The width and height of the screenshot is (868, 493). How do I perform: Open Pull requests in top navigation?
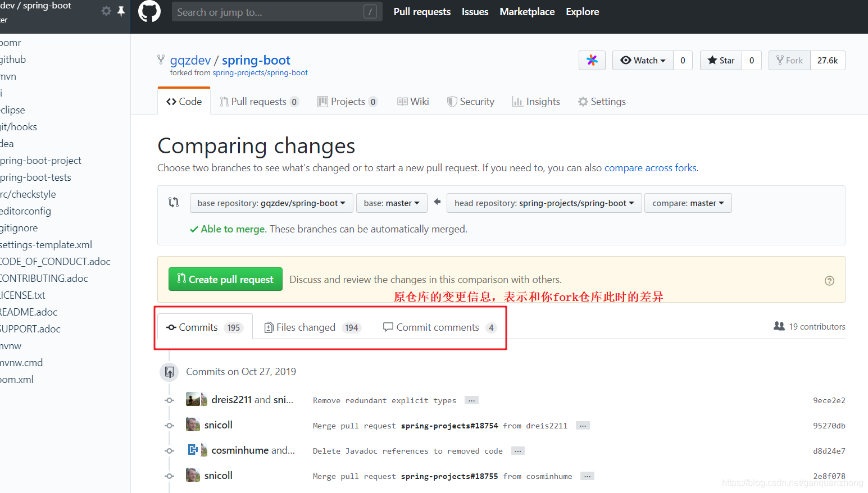point(422,12)
